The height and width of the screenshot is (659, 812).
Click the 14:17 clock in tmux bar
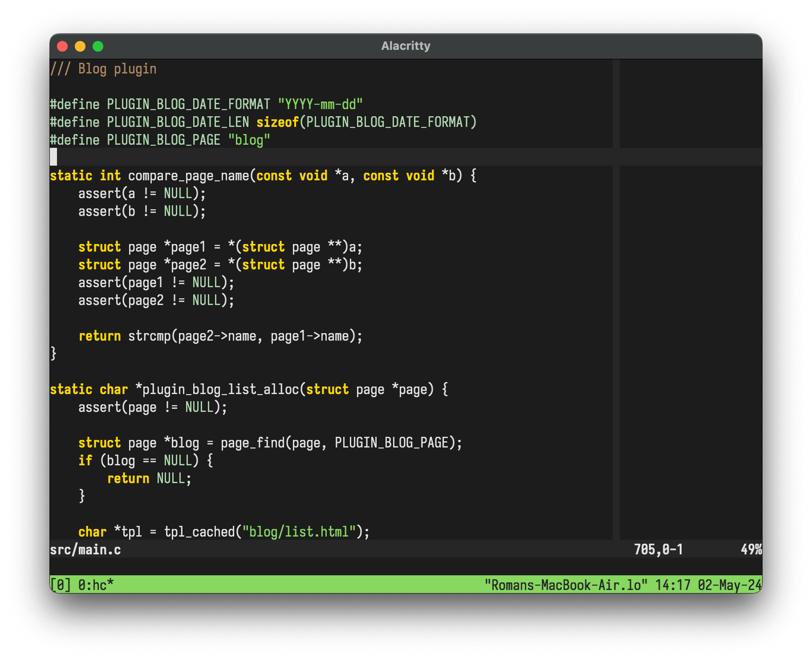point(673,585)
